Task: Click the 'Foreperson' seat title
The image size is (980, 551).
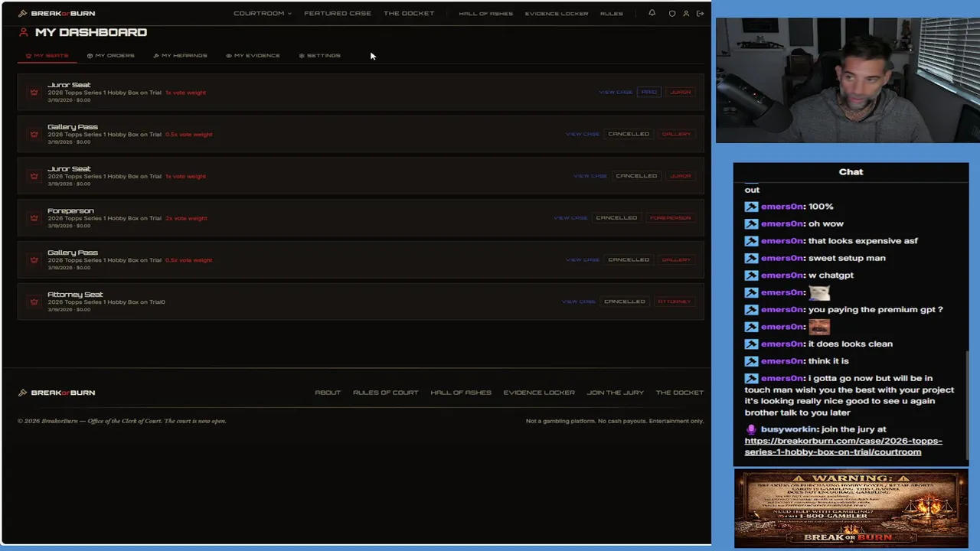Action: tap(70, 210)
